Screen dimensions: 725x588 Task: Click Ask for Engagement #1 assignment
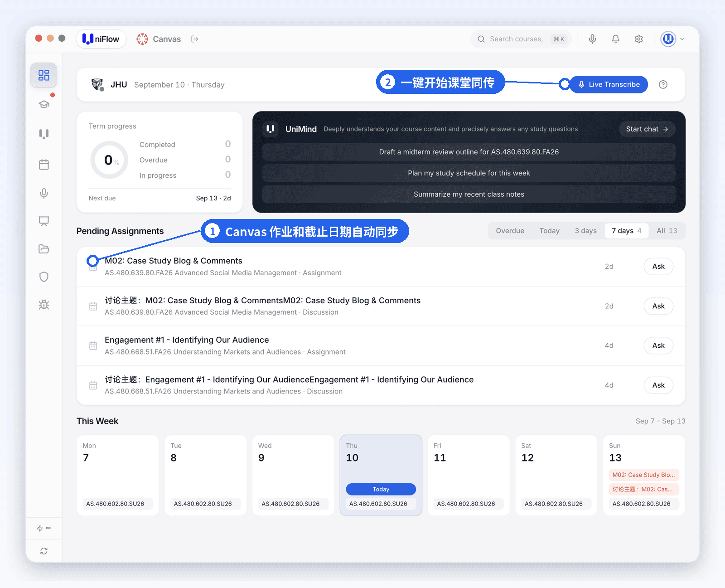point(658,345)
